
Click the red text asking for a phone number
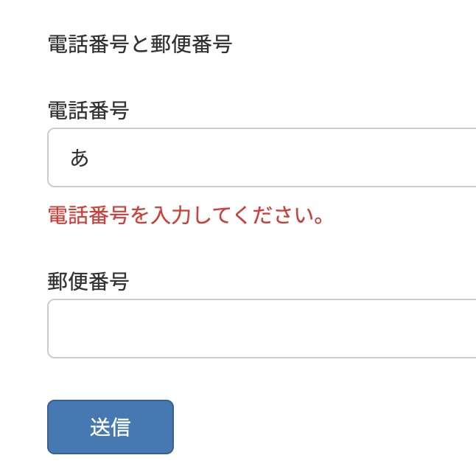[186, 216]
